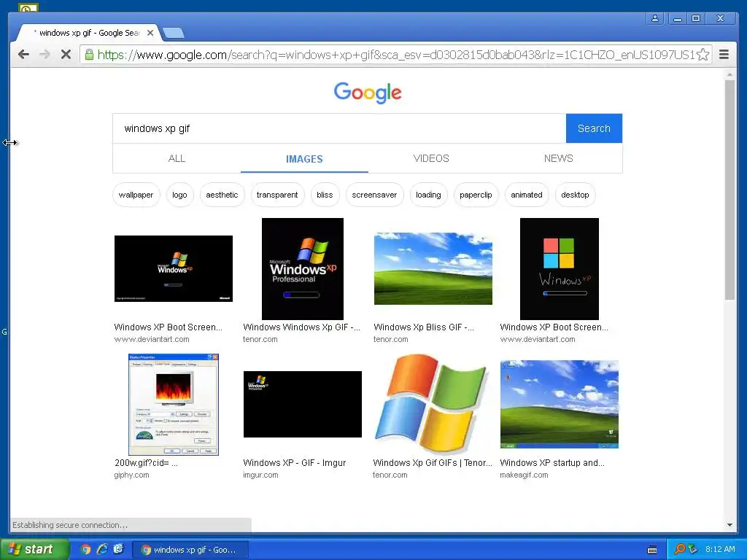The image size is (747, 560).
Task: Open the black imgur Windows XP thumbnail
Action: click(303, 404)
